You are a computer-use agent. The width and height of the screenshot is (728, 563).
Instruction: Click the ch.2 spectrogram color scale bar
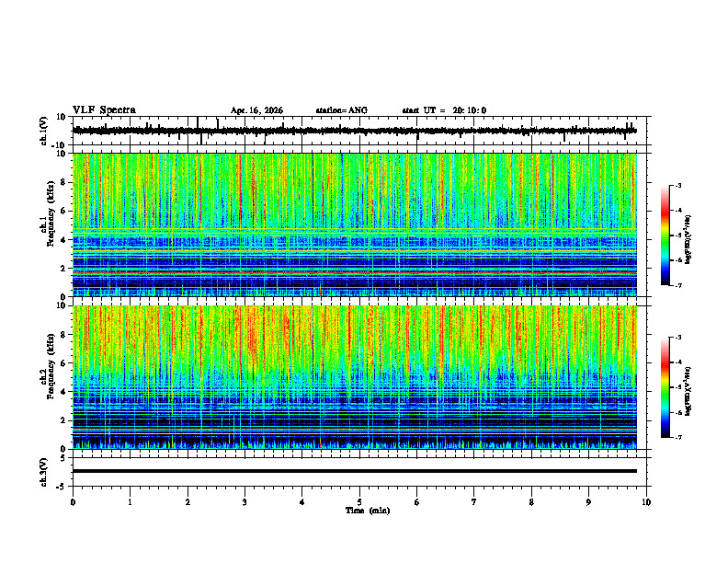point(665,387)
